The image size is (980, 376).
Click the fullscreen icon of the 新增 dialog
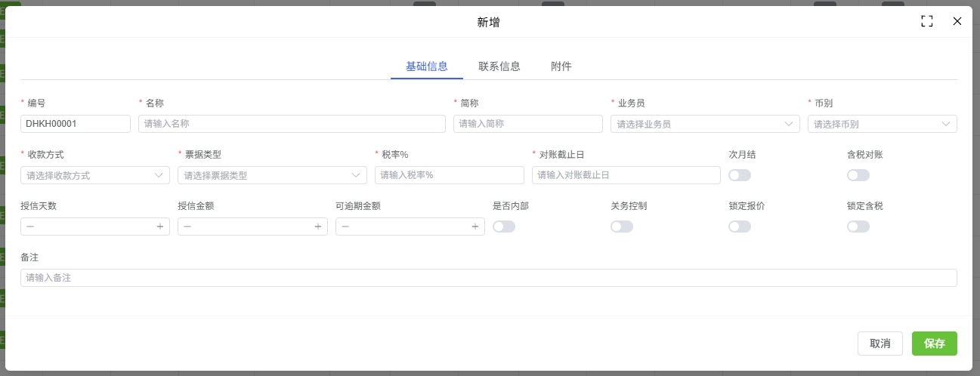pos(927,21)
